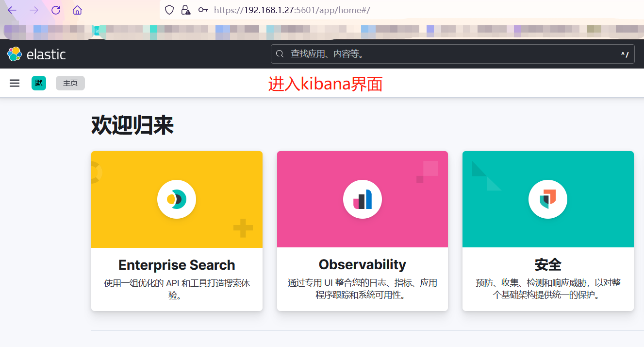Open the Observability card title

click(x=363, y=264)
